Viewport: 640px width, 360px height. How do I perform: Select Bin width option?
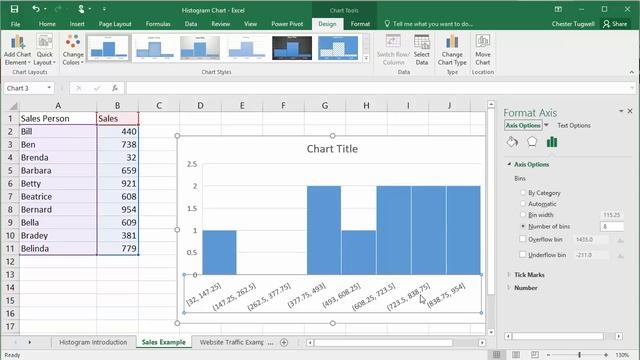point(523,214)
